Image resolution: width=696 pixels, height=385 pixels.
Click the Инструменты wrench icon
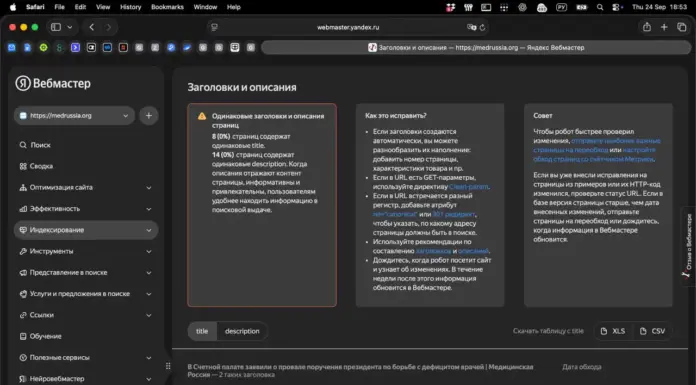23,251
